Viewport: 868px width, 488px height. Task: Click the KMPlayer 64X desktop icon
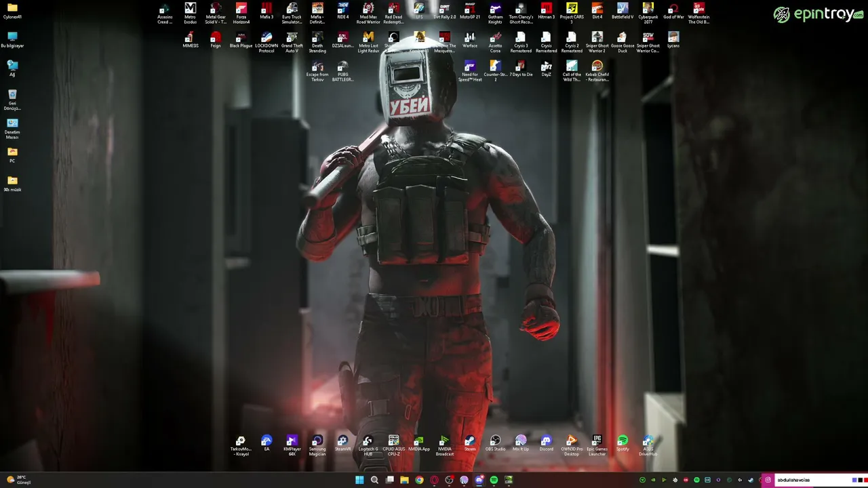coord(292,445)
